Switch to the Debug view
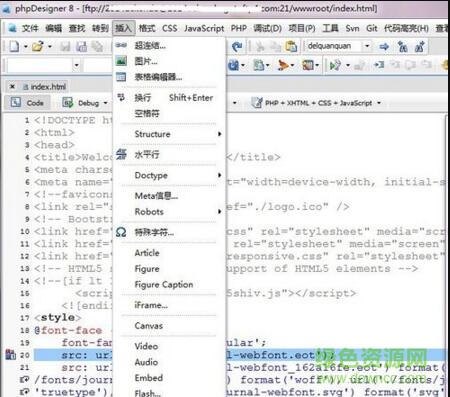 point(81,103)
